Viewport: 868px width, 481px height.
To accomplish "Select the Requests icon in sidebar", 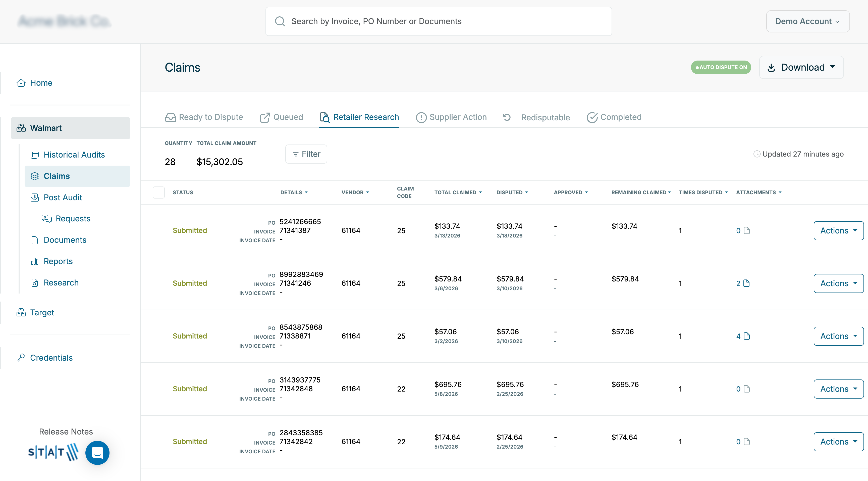I will 46,218.
